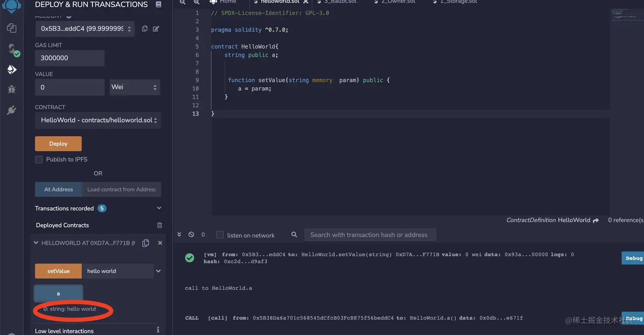Click the At Address button
Image resolution: width=644 pixels, height=335 pixels.
58,189
